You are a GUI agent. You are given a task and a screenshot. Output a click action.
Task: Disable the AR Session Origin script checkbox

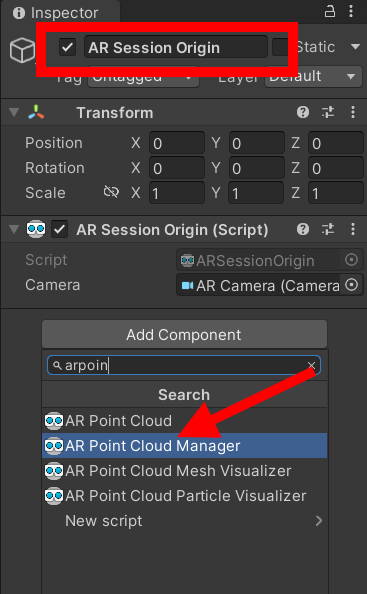pos(59,230)
